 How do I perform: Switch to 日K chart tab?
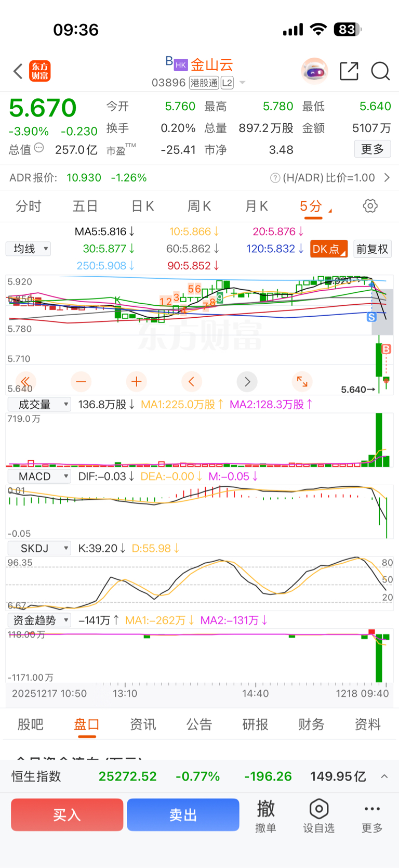pos(142,206)
